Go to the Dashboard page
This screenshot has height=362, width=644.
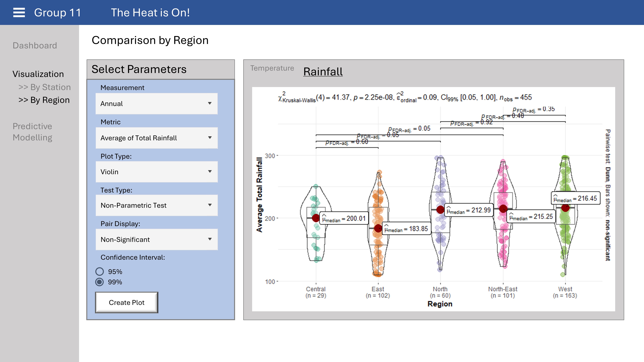(35, 46)
